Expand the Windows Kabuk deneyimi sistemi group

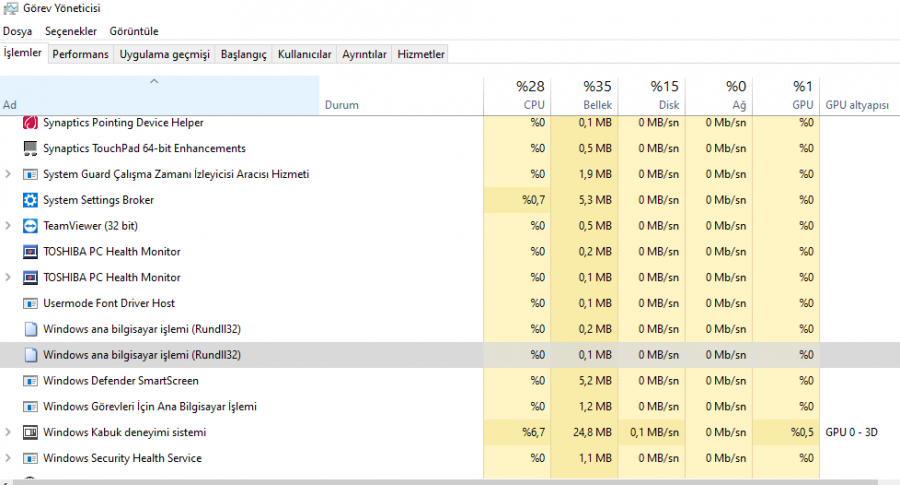7,432
